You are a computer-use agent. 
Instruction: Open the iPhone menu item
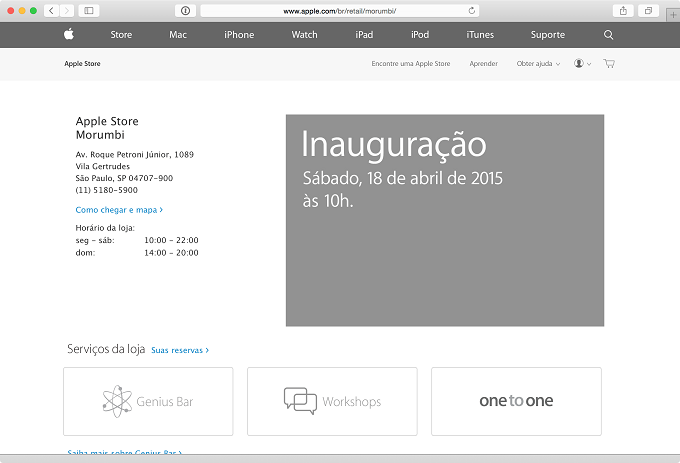coord(239,35)
